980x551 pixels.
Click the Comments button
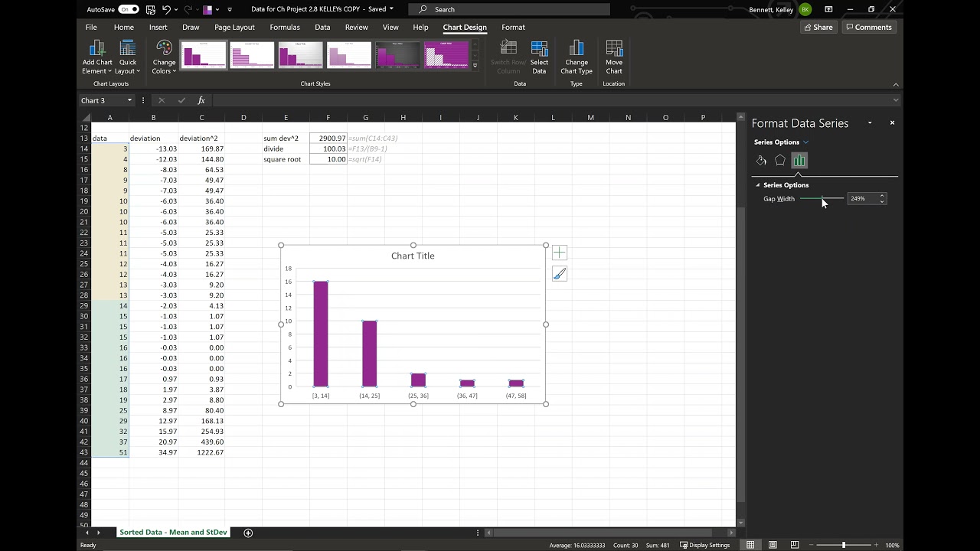(x=870, y=27)
